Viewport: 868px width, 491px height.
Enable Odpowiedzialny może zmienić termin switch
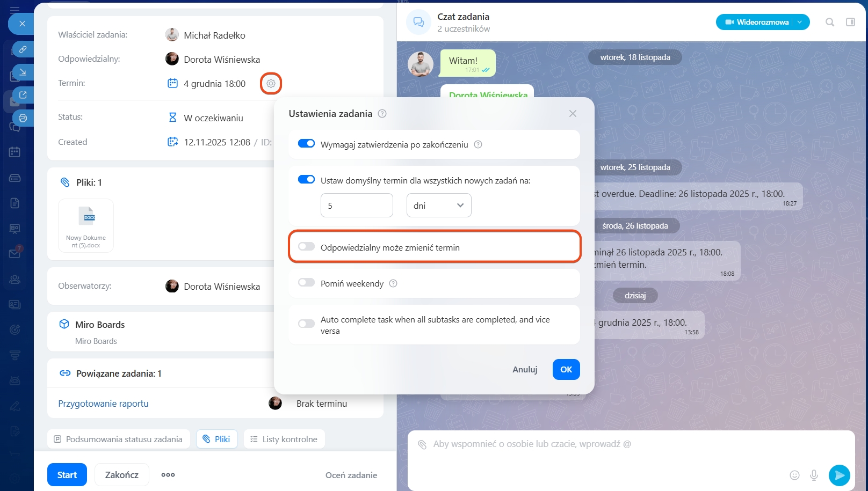[306, 247]
